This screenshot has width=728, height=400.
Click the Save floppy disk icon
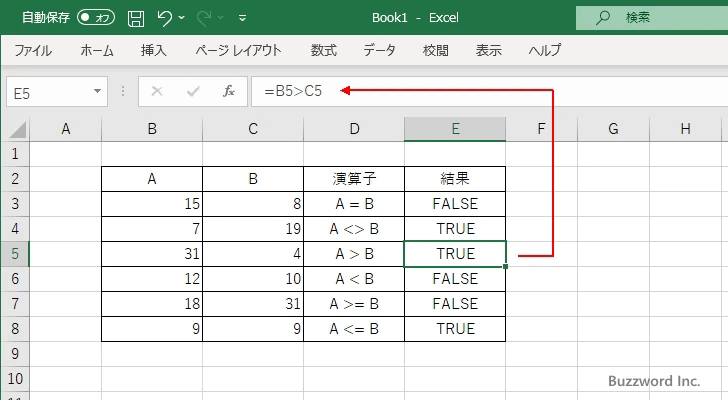click(x=136, y=18)
